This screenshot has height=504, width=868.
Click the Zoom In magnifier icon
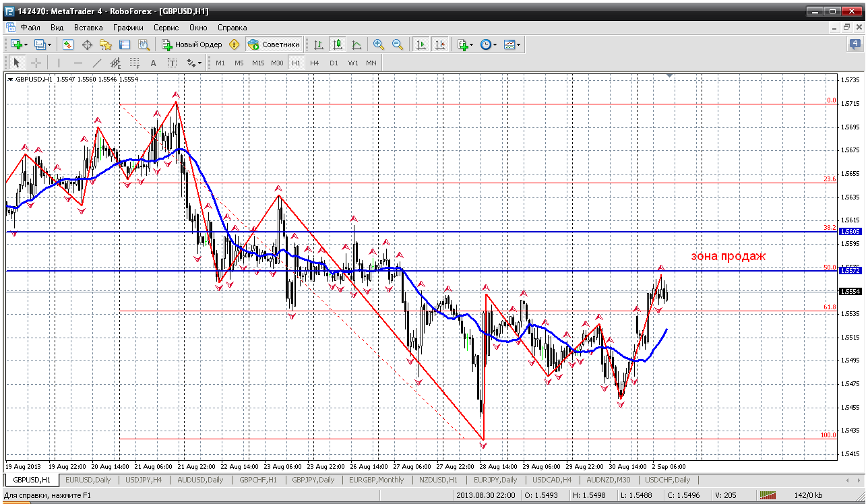pyautogui.click(x=379, y=44)
